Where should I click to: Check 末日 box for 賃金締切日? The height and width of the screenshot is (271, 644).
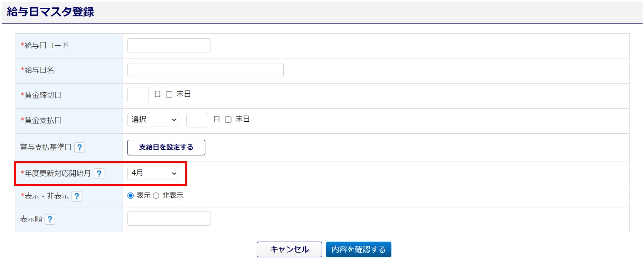click(x=169, y=95)
